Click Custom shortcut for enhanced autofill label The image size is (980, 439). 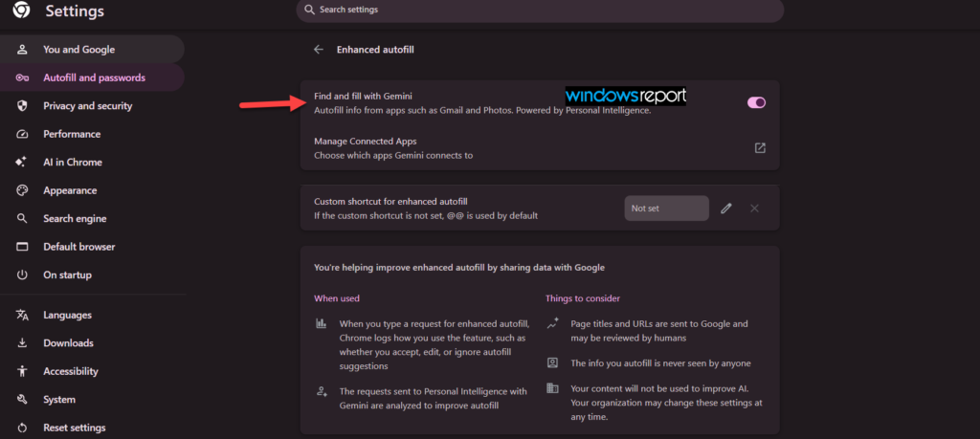[390, 201]
